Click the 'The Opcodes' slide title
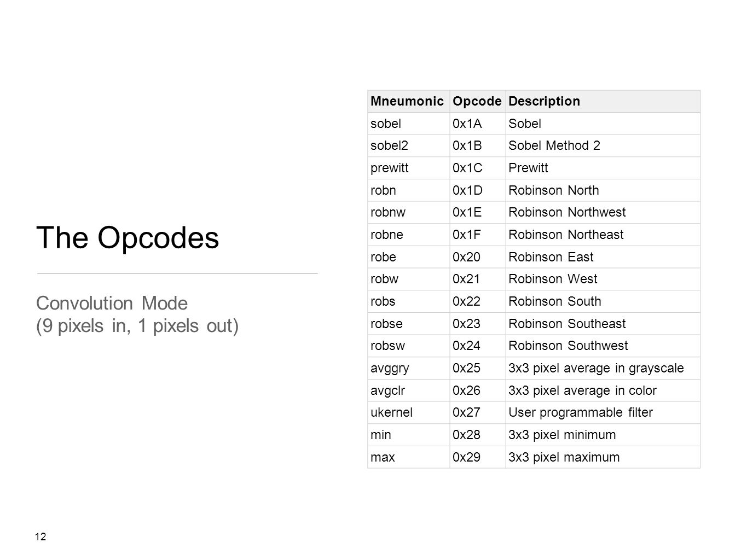This screenshot has height=560, width=747. (x=128, y=238)
